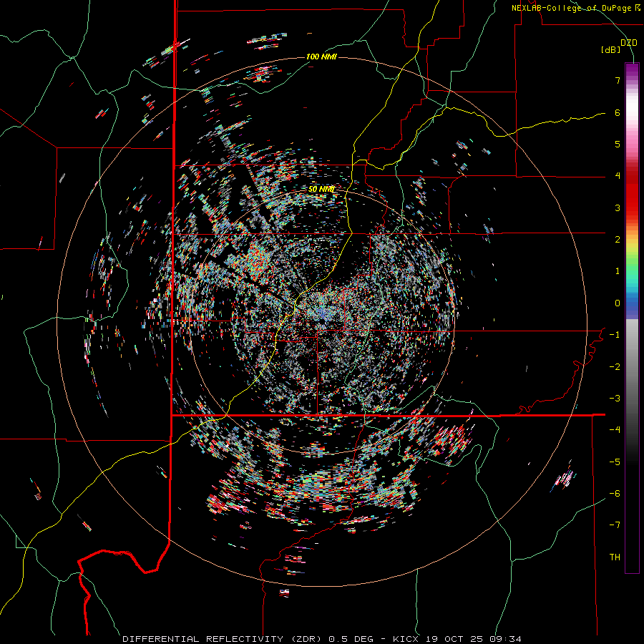Image resolution: width=644 pixels, height=644 pixels.
Task: Click the logo icon after the DuPage text
Action: point(637,8)
